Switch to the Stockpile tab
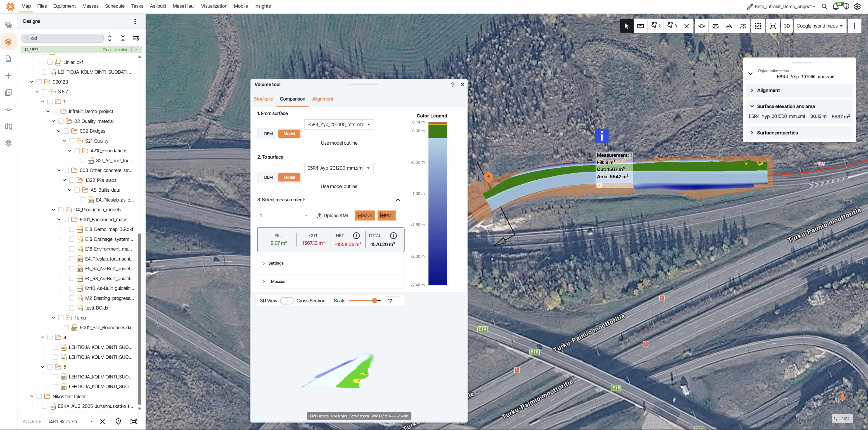868x430 pixels. coord(263,99)
